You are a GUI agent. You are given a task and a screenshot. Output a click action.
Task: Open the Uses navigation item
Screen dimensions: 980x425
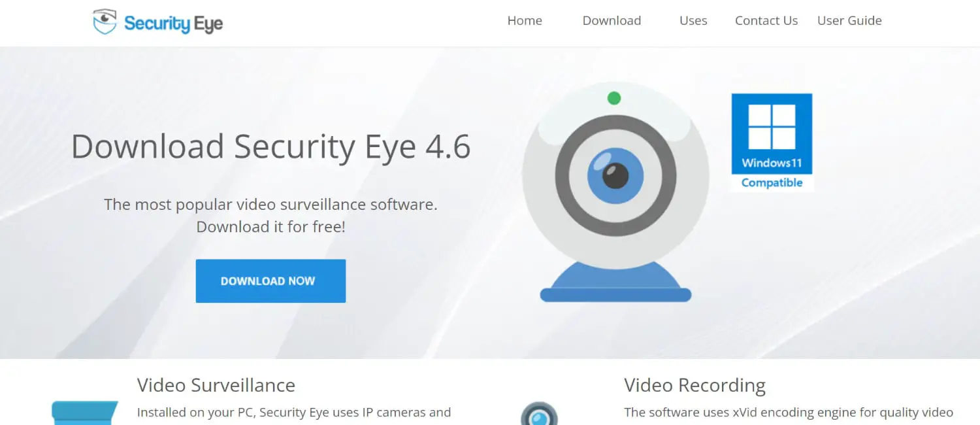pyautogui.click(x=693, y=20)
